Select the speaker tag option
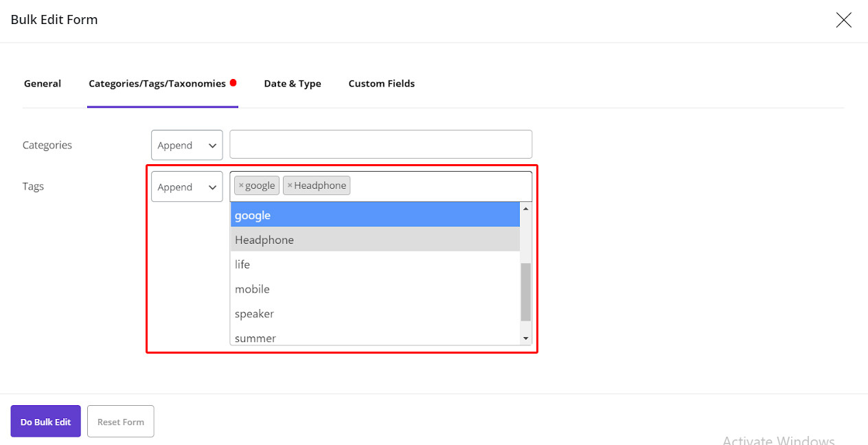Viewport: 868px width, 445px height. click(x=375, y=314)
